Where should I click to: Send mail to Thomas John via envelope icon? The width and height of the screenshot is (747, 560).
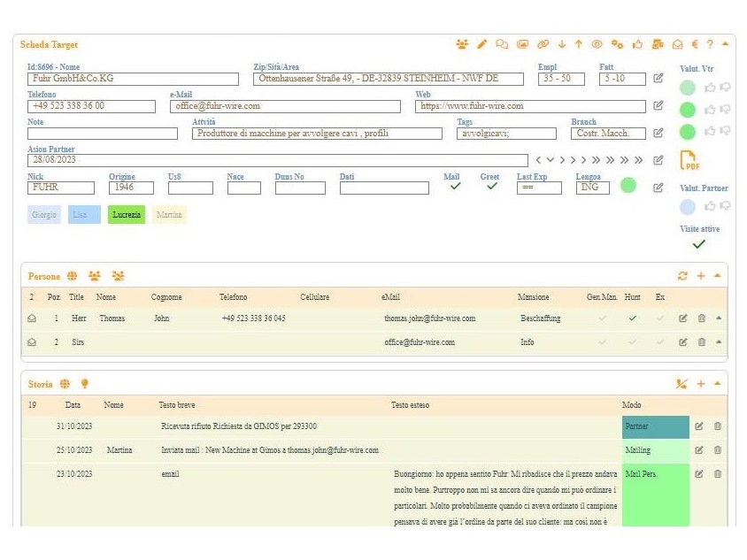32,318
